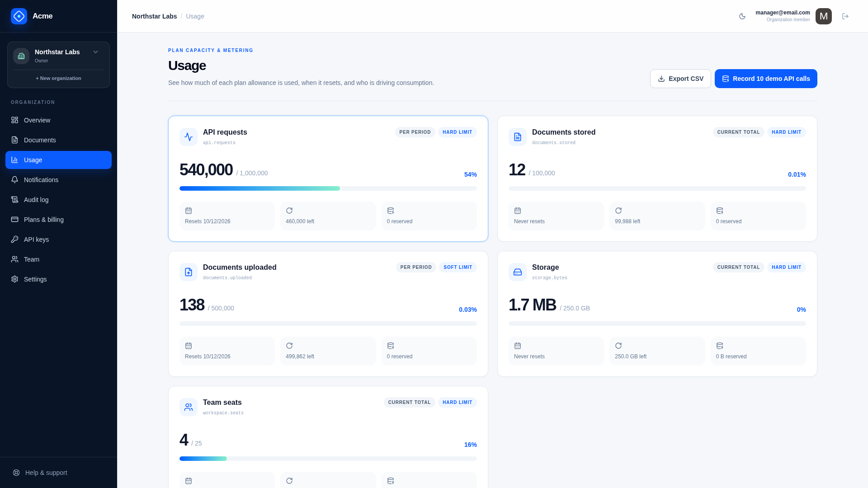Image resolution: width=868 pixels, height=488 pixels.
Task: Click "99,988 left" text
Action: (627, 221)
